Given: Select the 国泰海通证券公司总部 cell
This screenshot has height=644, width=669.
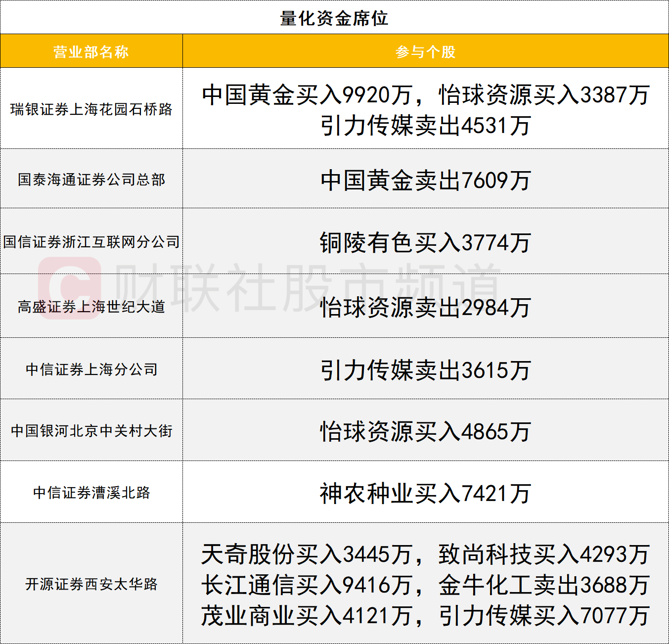Looking at the screenshot, I should 91,180.
